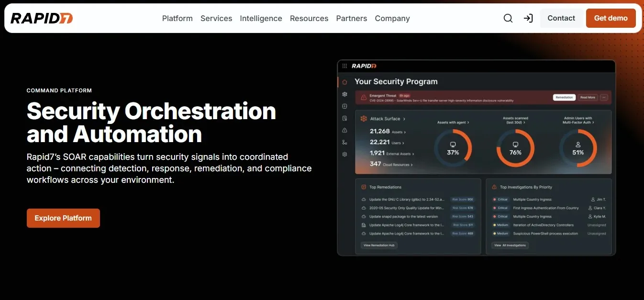Viewport: 644px width, 300px height.
Task: Select Suspicious PowerShell process execution investigation
Action: [545, 233]
